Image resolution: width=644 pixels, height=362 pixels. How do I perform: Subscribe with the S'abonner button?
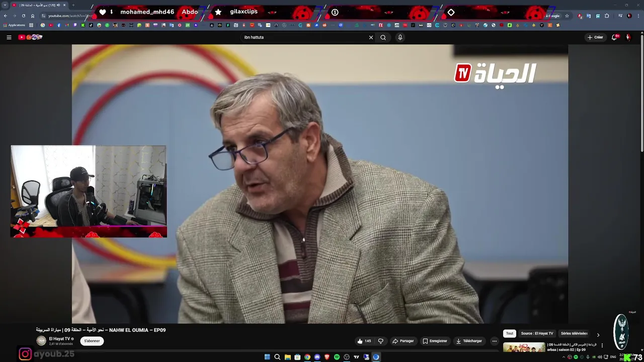[92, 341]
